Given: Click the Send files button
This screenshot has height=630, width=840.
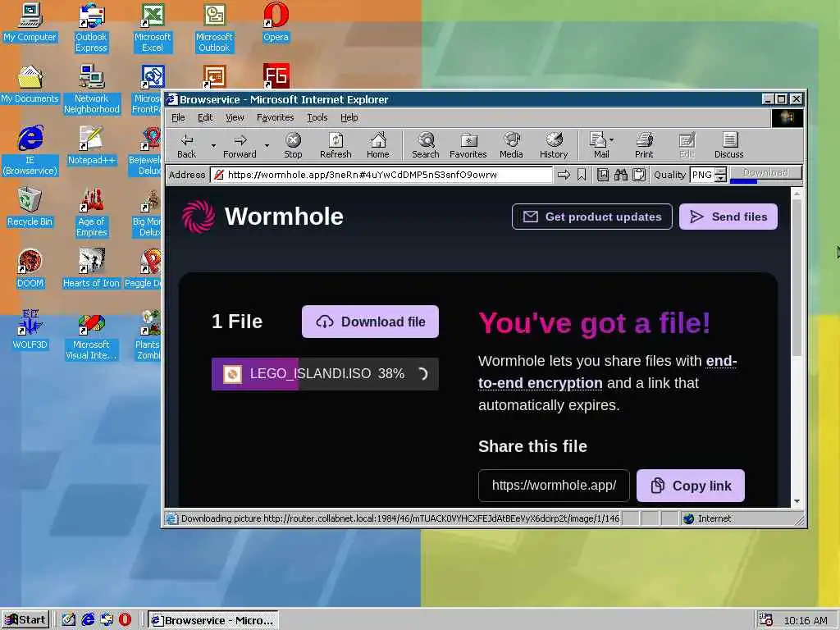Looking at the screenshot, I should (728, 217).
